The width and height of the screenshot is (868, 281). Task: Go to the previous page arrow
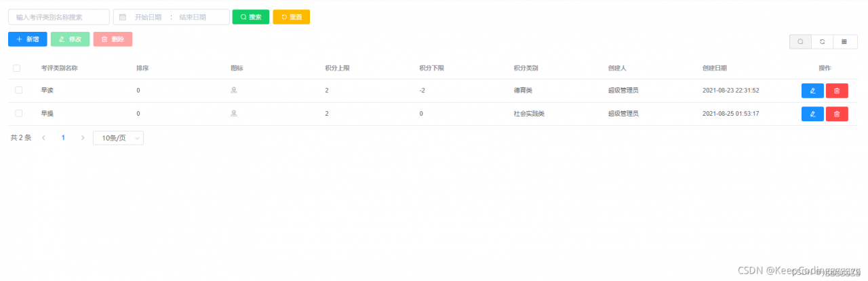tap(44, 137)
